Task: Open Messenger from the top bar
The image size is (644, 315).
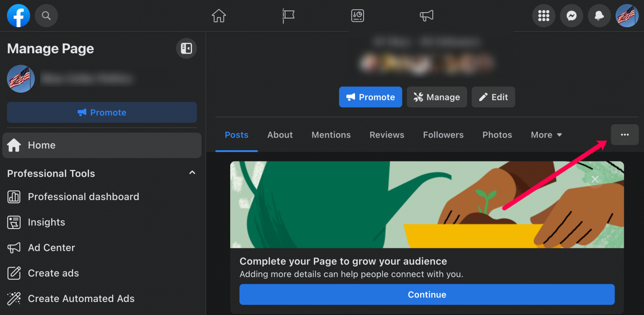Action: tap(571, 16)
